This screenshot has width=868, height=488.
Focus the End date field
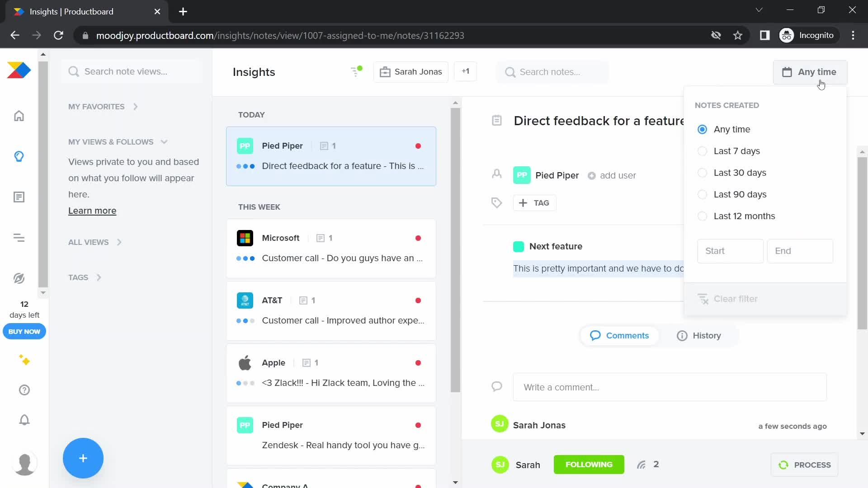pyautogui.click(x=800, y=251)
